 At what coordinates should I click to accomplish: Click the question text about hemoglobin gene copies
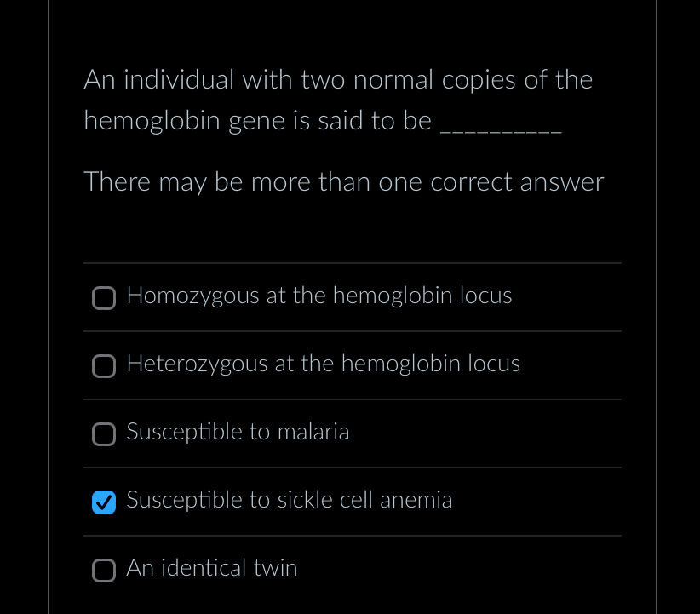pos(338,100)
